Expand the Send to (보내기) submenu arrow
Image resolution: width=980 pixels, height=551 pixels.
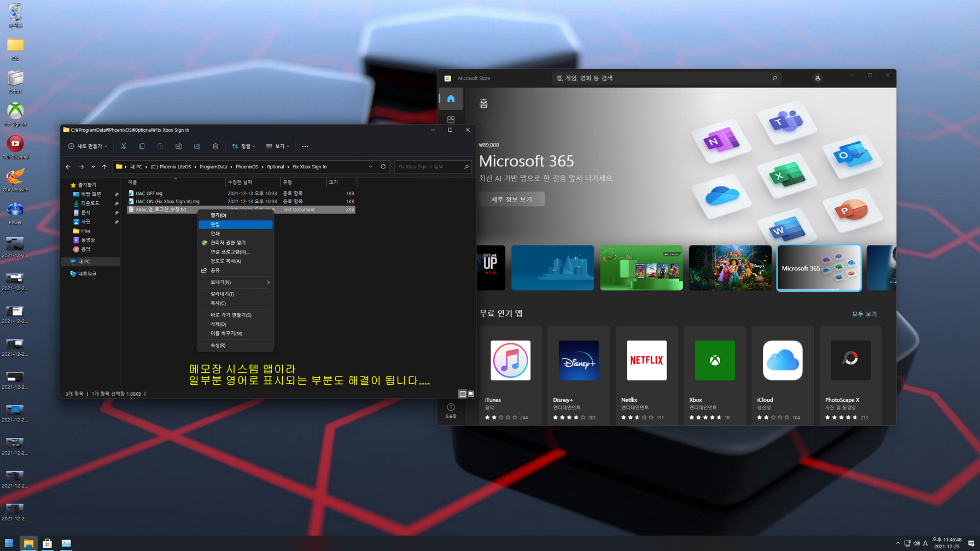tap(269, 283)
